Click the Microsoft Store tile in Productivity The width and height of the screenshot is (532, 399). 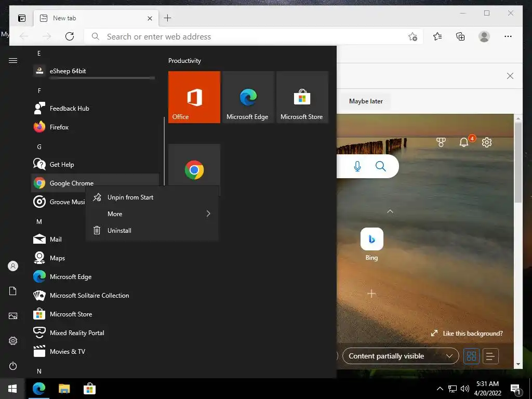(x=302, y=97)
